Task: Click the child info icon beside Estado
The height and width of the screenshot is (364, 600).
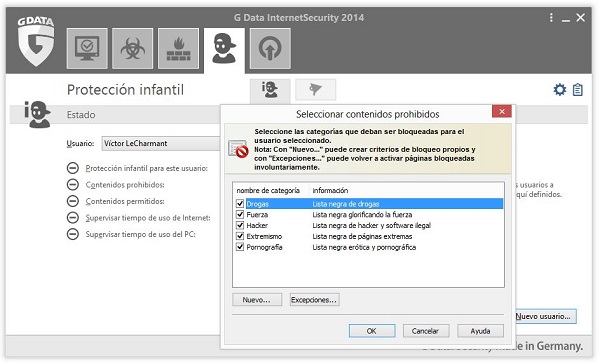Action: click(37, 114)
